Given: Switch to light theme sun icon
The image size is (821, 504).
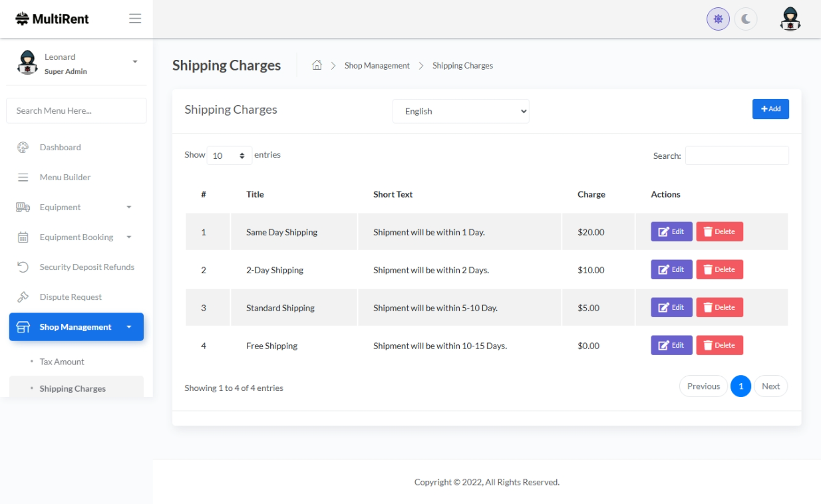Looking at the screenshot, I should [718, 19].
